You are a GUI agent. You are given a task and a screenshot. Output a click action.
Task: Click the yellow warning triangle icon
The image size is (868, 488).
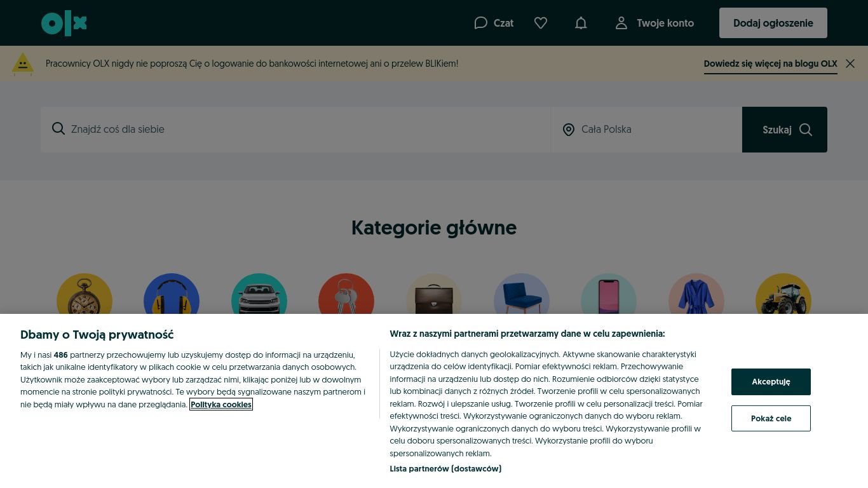point(23,64)
